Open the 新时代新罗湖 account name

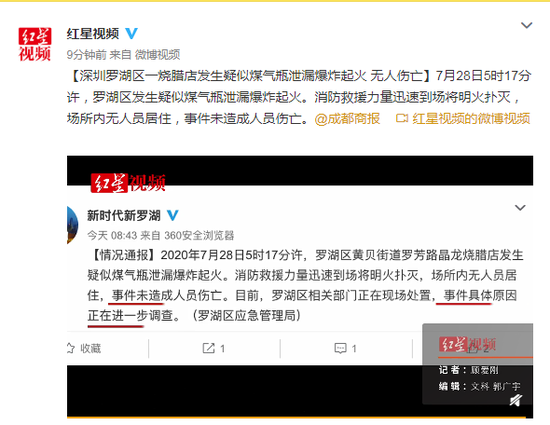pyautogui.click(x=124, y=215)
